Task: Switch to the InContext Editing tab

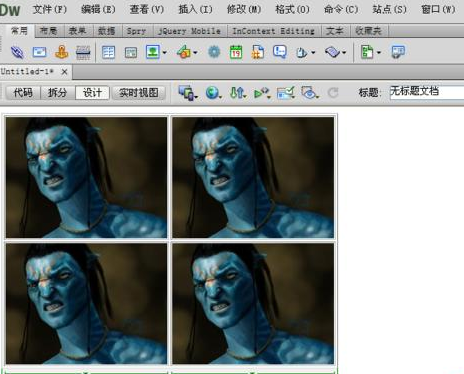Action: coord(274,31)
